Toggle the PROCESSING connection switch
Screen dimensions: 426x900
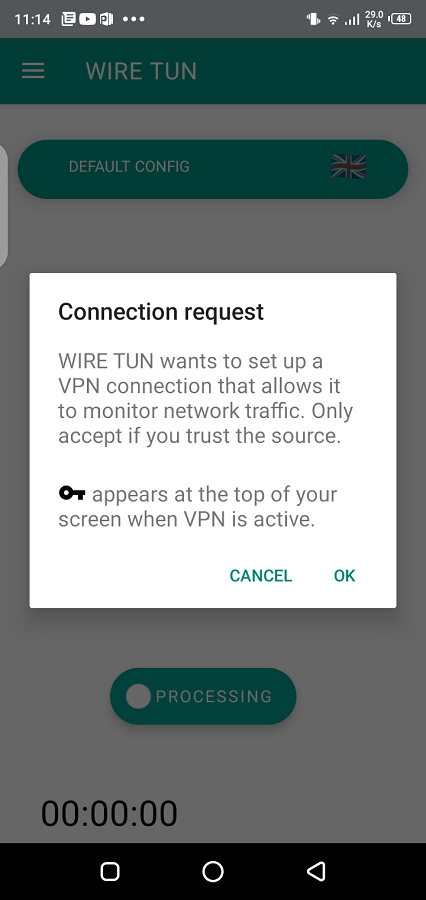tap(203, 696)
